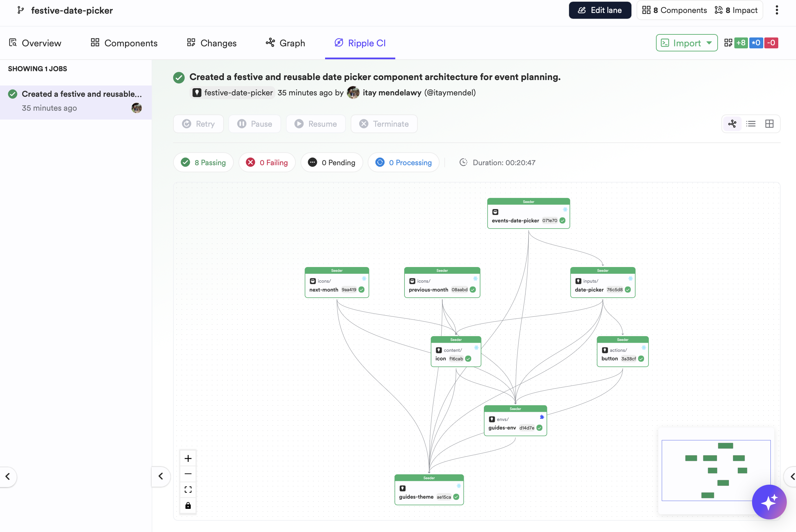Click itay mendelawy author name
This screenshot has height=532, width=796.
[x=392, y=93]
